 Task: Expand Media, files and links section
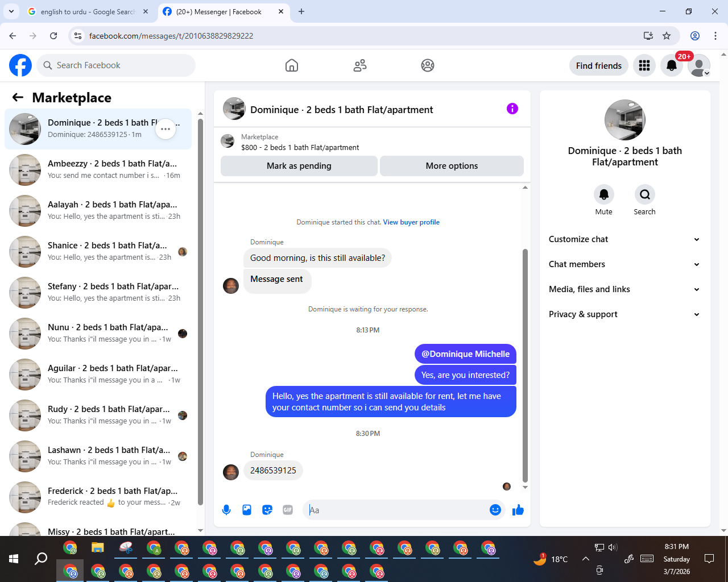point(624,289)
